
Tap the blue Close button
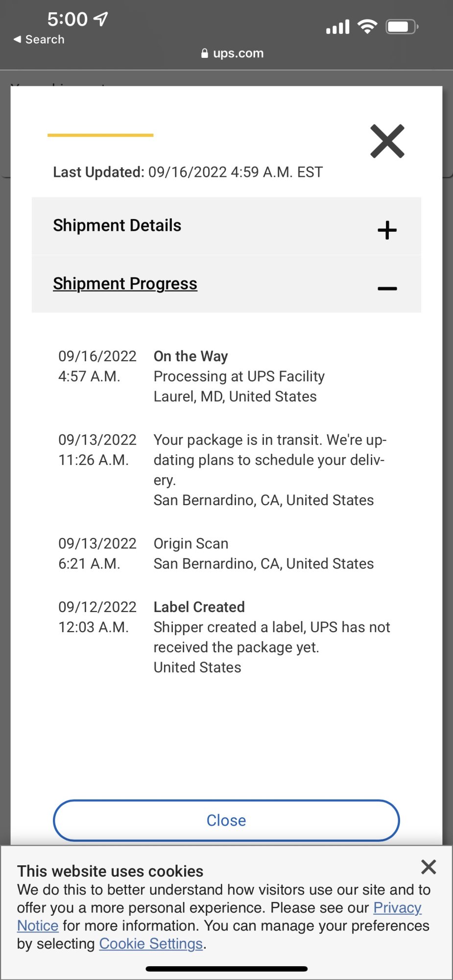coord(226,820)
